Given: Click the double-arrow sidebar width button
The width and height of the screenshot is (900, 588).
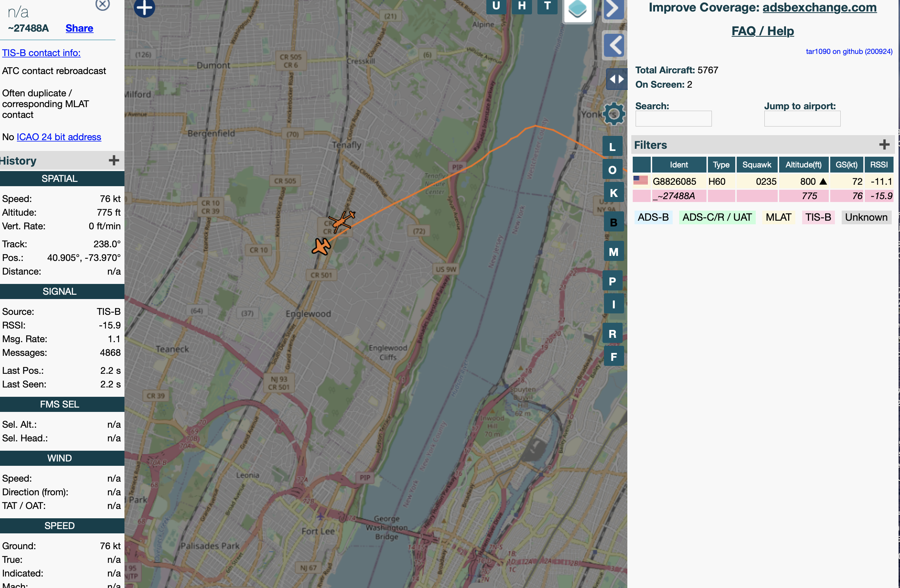Looking at the screenshot, I should tap(617, 79).
